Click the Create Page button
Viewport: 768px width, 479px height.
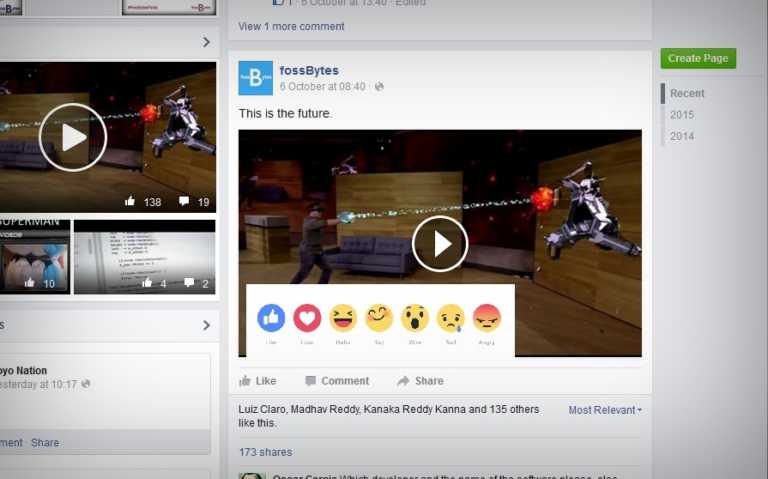point(698,58)
